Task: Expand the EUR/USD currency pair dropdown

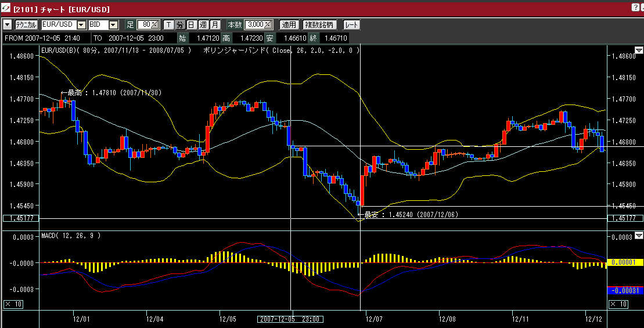Action: coord(82,25)
